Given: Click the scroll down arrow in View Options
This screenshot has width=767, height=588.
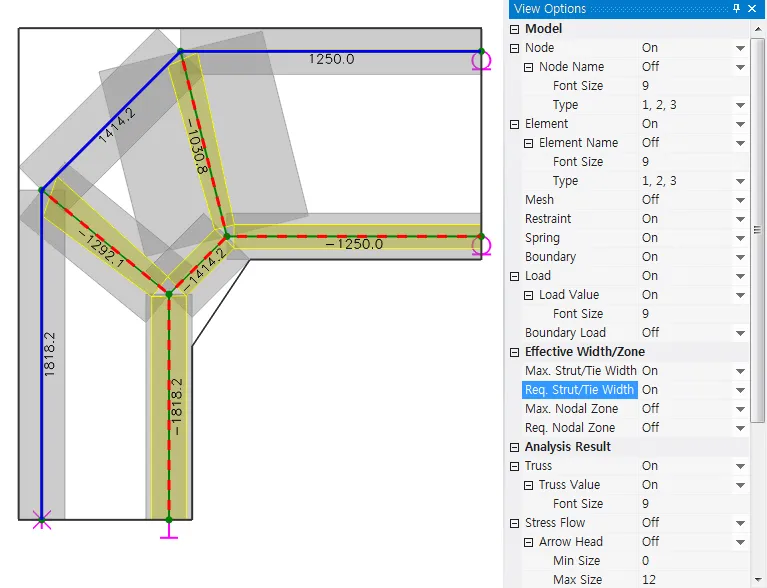Looking at the screenshot, I should tap(758, 579).
